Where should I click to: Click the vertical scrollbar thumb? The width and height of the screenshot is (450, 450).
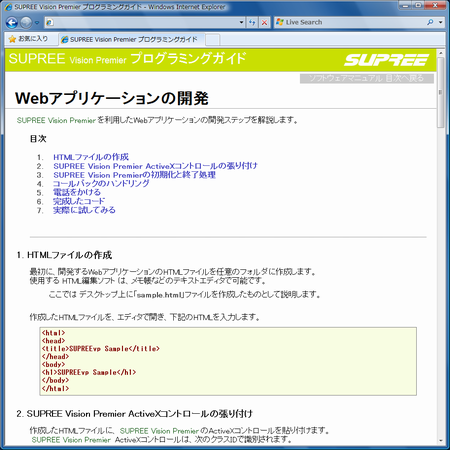441,92
